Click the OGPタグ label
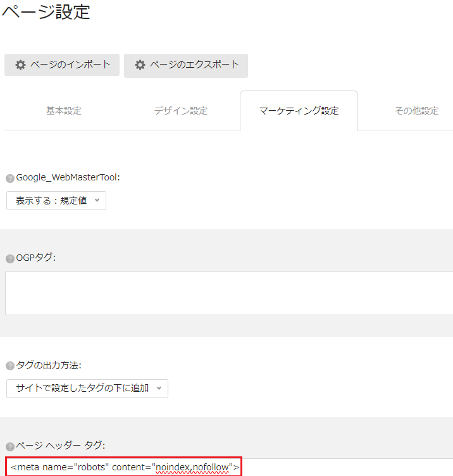The height and width of the screenshot is (476, 453). pyautogui.click(x=36, y=258)
